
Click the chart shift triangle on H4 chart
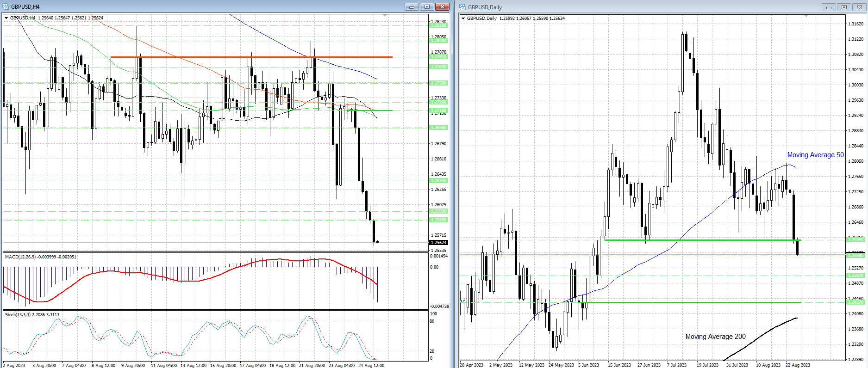(x=385, y=16)
